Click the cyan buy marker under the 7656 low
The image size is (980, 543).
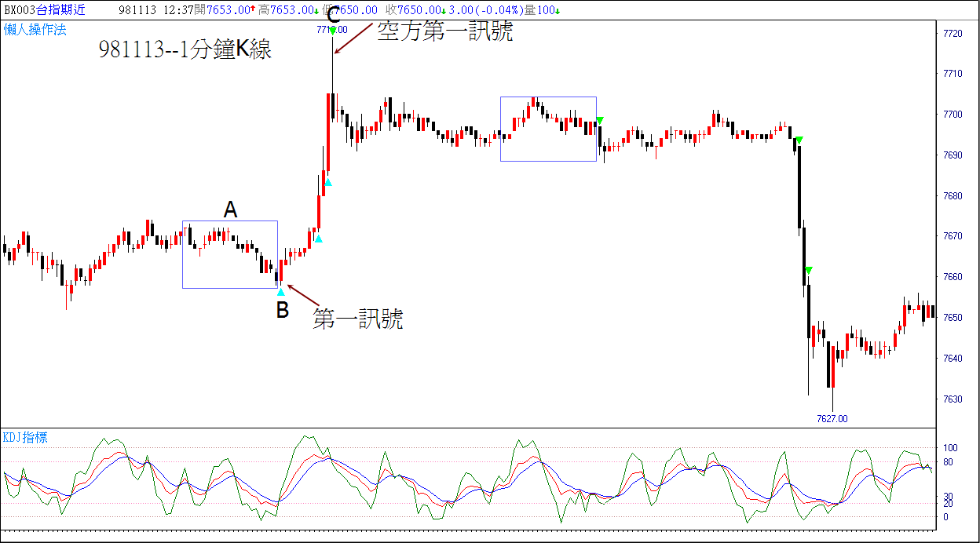pyautogui.click(x=281, y=292)
